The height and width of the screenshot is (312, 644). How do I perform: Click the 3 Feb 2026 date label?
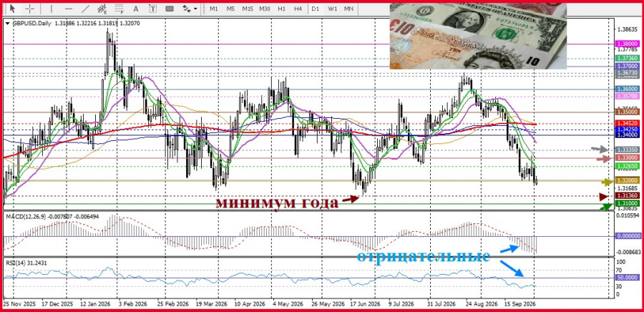click(x=132, y=305)
